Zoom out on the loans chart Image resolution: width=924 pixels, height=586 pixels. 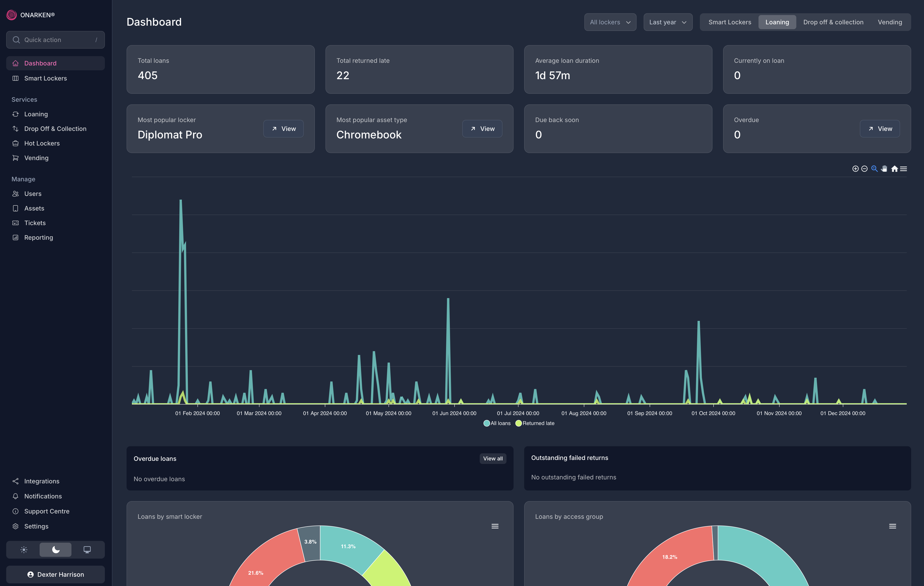[x=864, y=169]
